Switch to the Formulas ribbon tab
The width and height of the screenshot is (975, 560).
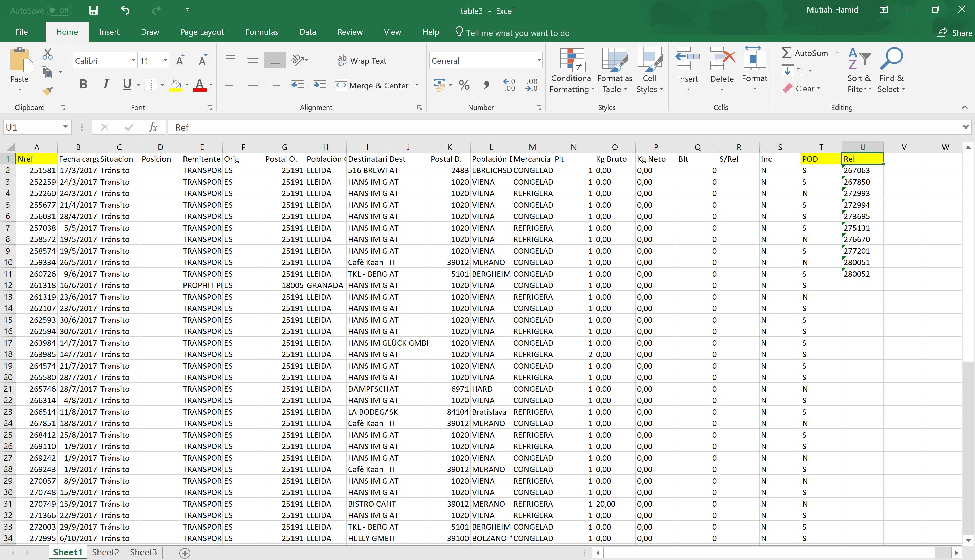point(261,32)
